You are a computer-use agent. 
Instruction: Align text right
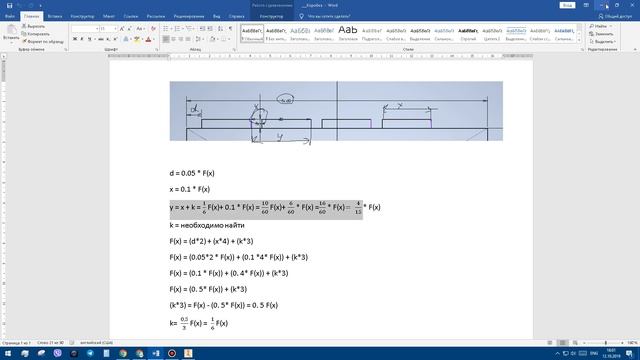pos(181,39)
